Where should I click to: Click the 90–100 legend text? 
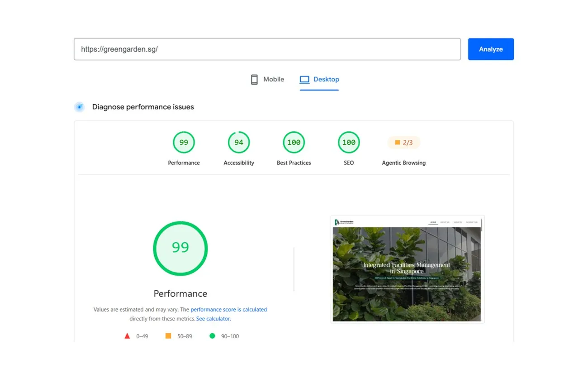[230, 336]
